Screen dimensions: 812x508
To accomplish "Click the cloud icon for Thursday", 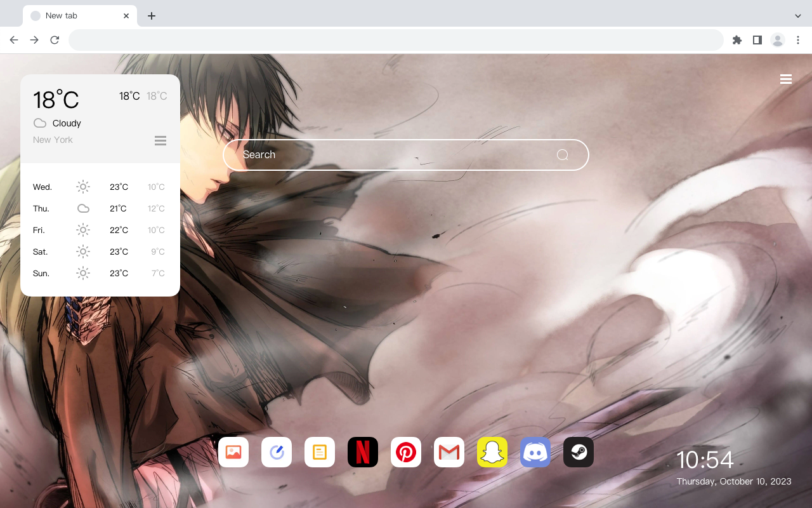I will [x=83, y=208].
